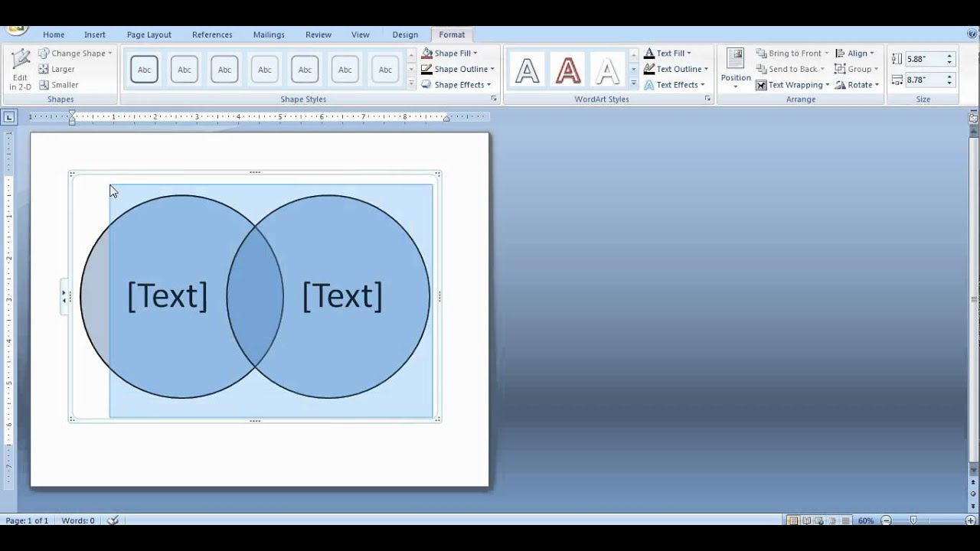Toggle the SmartArt text pane arrow
Screen dimensions: 980x551
point(64,296)
